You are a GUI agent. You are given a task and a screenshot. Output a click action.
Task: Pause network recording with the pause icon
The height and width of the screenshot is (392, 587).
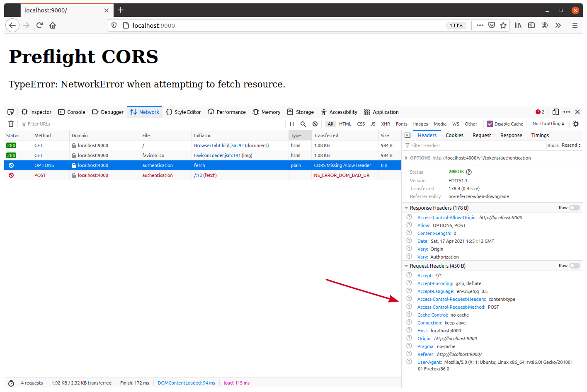click(292, 124)
